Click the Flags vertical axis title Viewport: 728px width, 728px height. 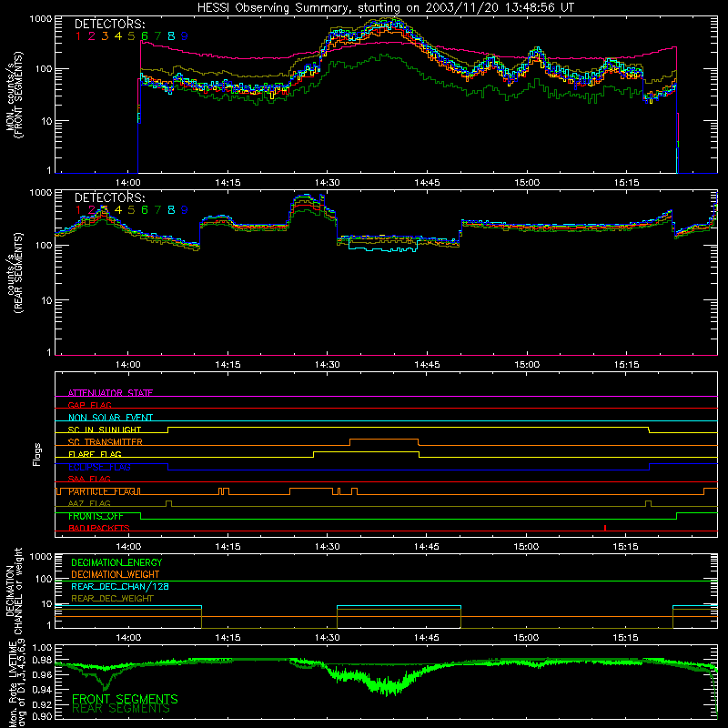(37, 454)
